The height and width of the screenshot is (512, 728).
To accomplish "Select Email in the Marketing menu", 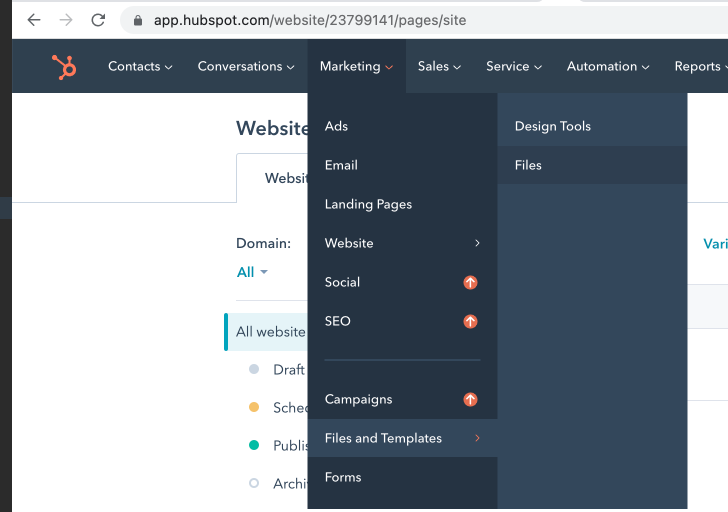I will pyautogui.click(x=341, y=165).
